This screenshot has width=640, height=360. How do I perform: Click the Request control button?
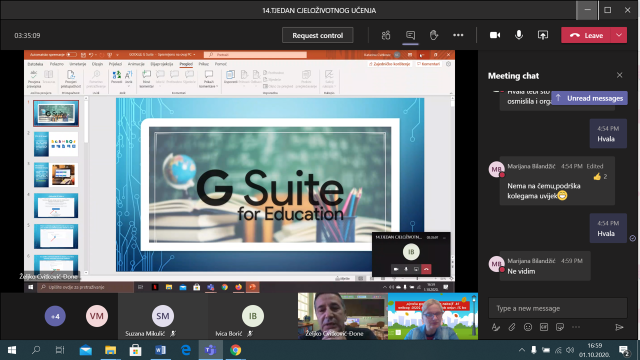click(x=318, y=36)
